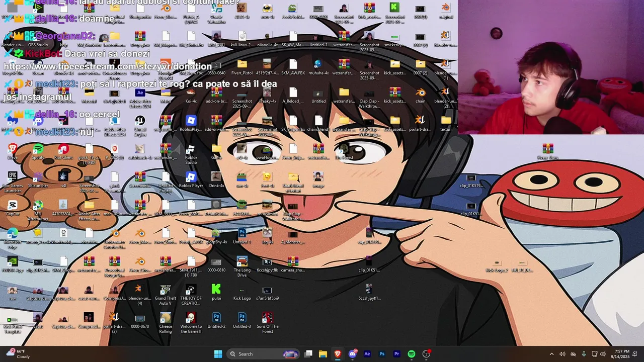Select the NVIDIA App desktop icon

tap(13, 264)
